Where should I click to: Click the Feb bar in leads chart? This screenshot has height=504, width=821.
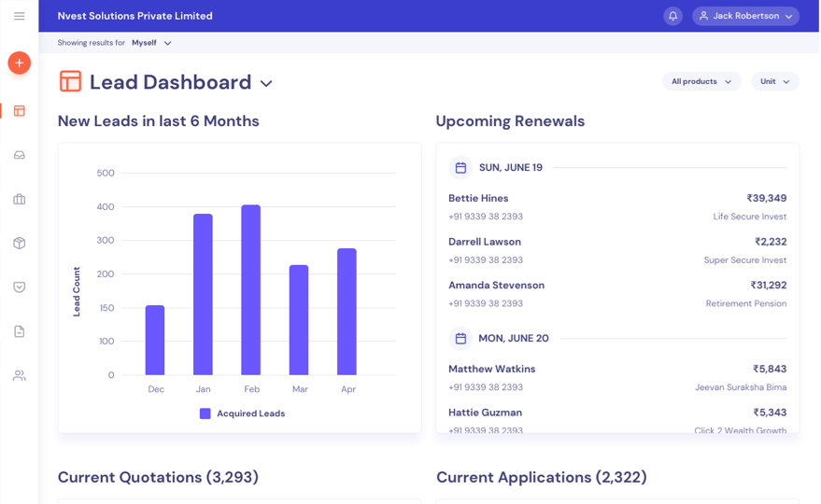(x=250, y=289)
